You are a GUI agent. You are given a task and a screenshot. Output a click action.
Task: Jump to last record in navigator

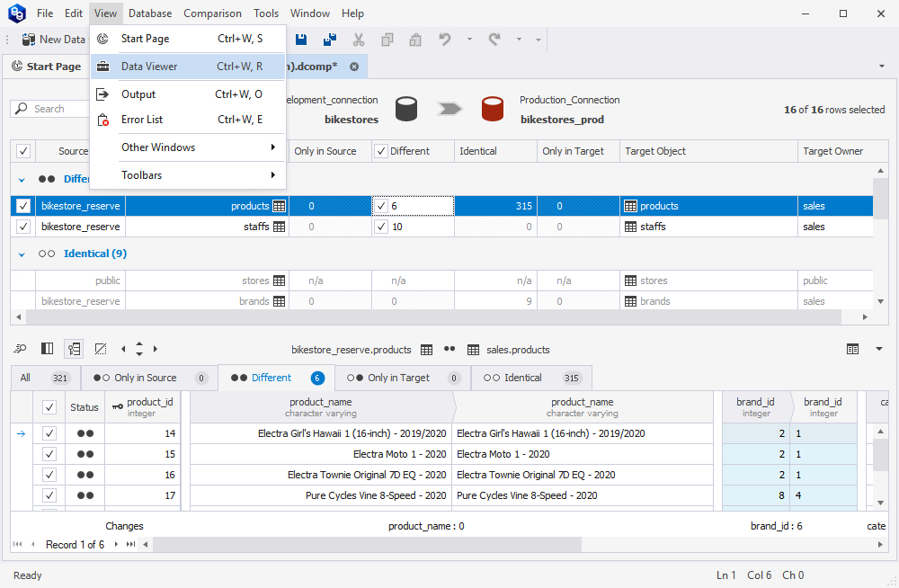pyautogui.click(x=130, y=545)
